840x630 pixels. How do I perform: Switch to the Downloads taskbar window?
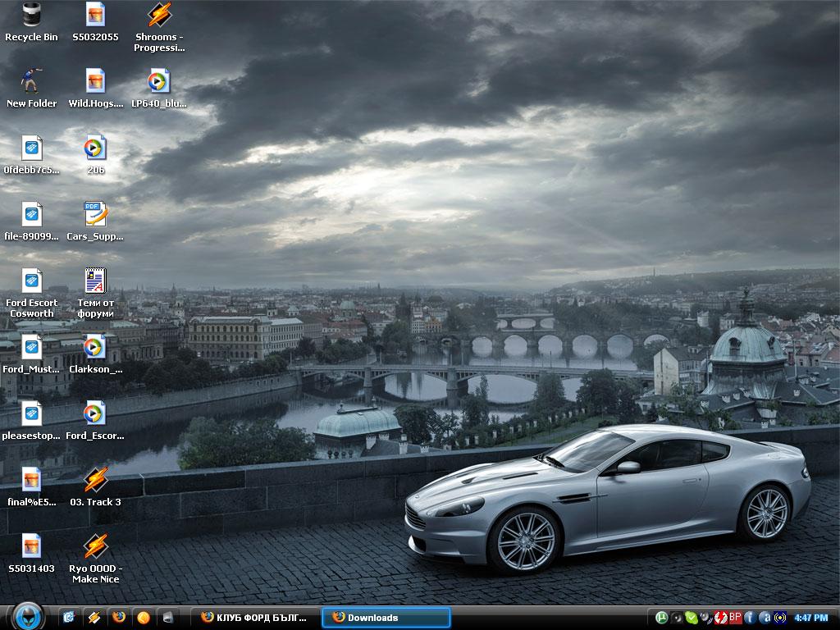tap(386, 618)
